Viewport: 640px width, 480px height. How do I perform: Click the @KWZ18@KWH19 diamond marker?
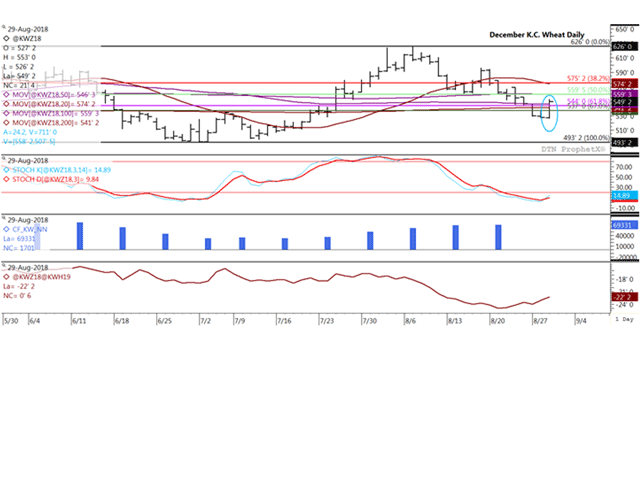pos(6,277)
